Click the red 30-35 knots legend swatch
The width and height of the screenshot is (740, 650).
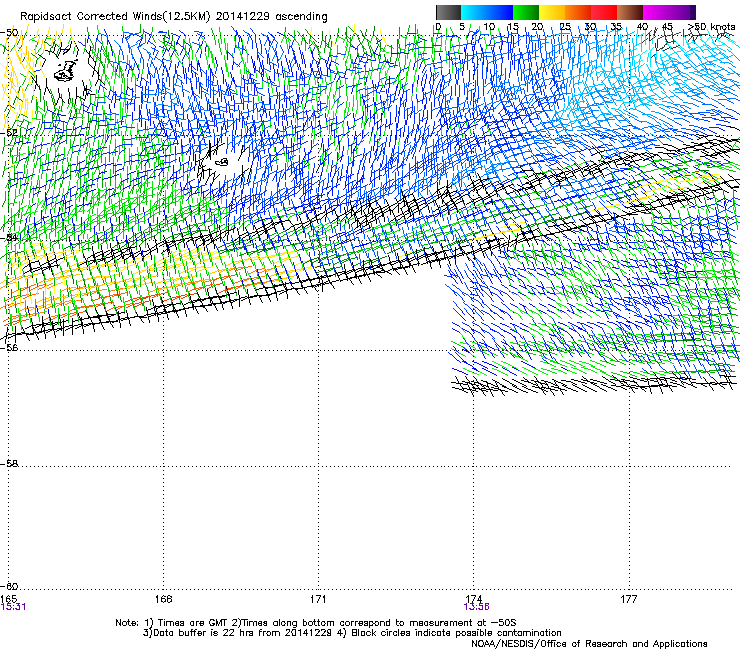[604, 12]
